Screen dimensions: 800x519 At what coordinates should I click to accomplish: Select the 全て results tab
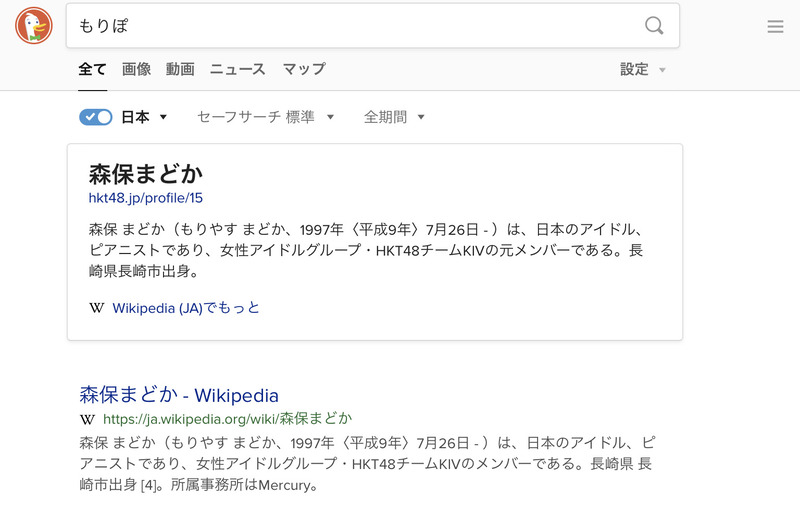(92, 69)
